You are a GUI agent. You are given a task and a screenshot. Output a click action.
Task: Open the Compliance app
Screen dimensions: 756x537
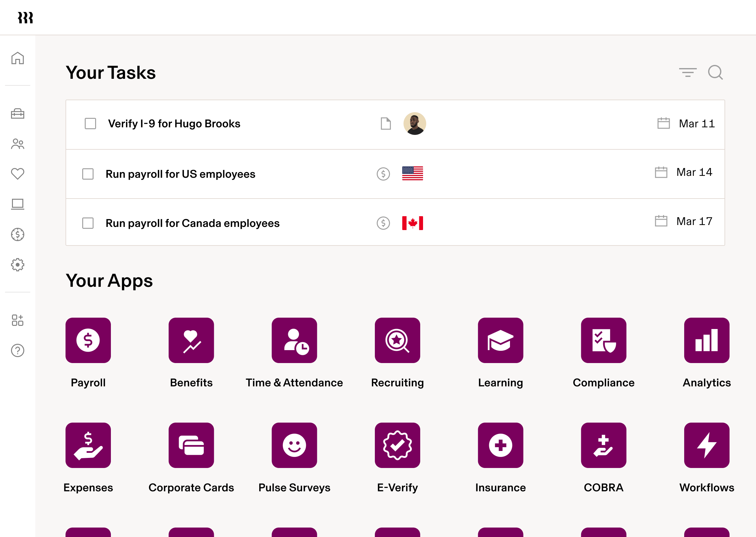point(604,341)
